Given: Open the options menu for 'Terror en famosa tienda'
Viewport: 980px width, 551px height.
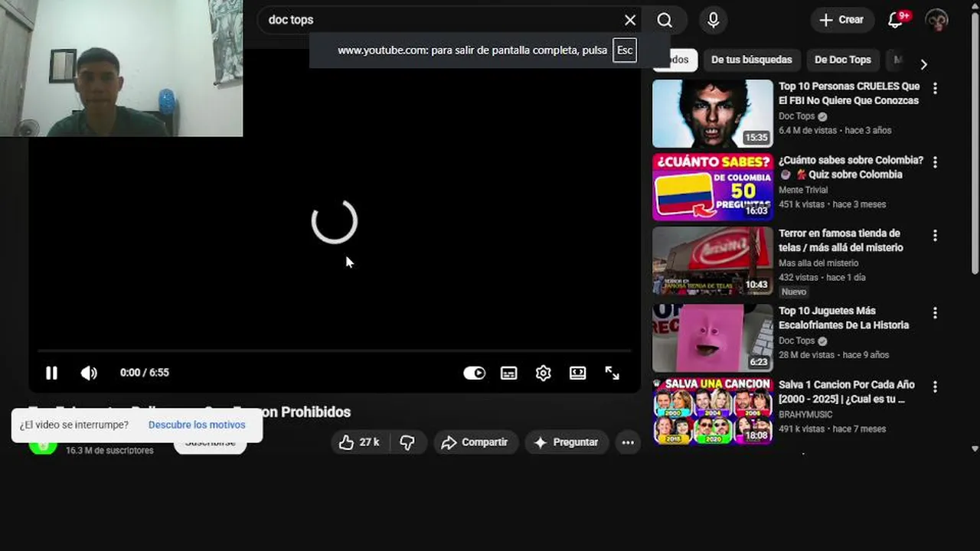Looking at the screenshot, I should pyautogui.click(x=935, y=236).
